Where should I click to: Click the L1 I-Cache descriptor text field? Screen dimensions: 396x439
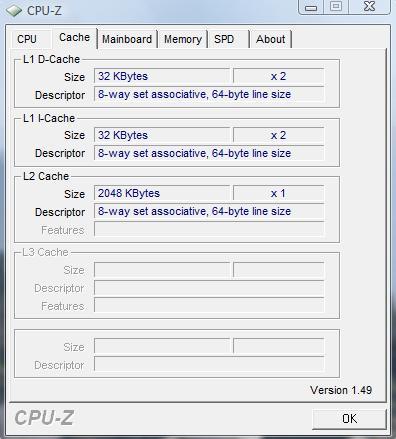(x=209, y=153)
